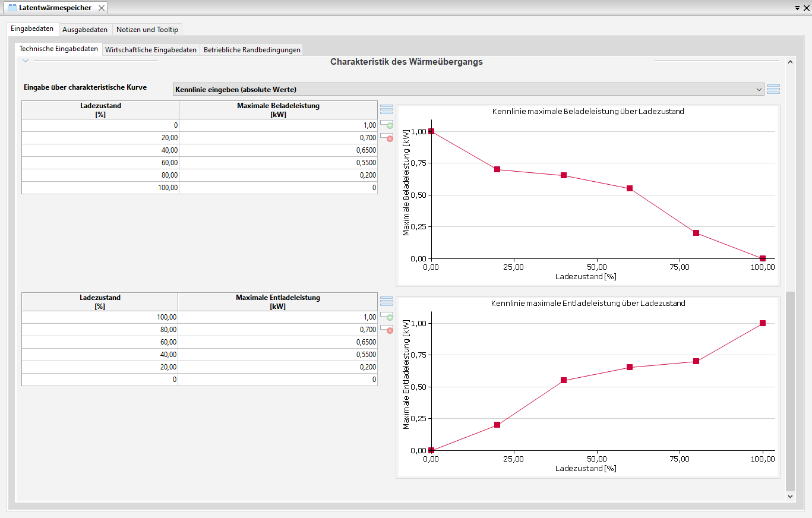Screen dimensions: 812x518
Task: Click the Beladeleistung cell with value 0,6500
Action: click(278, 150)
